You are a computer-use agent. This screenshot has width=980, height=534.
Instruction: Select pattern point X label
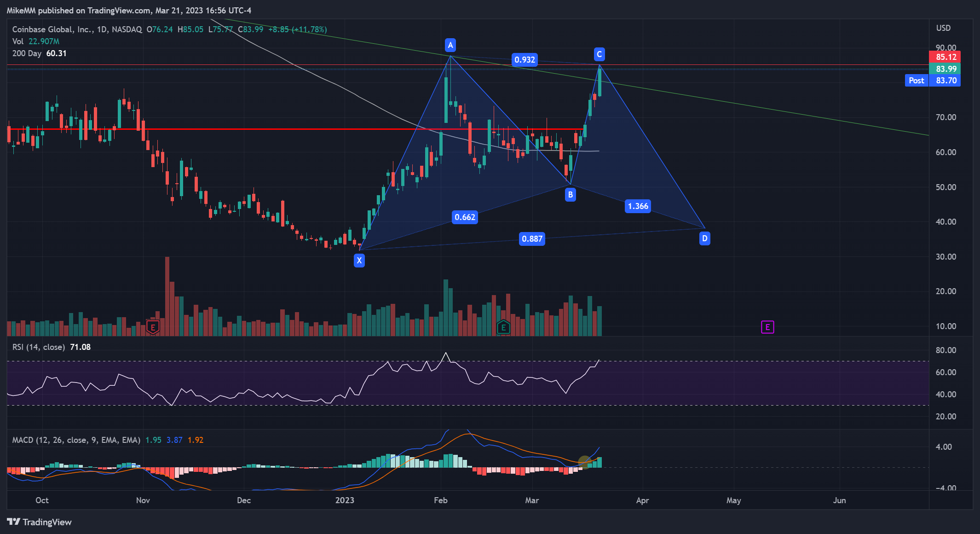[x=359, y=261]
